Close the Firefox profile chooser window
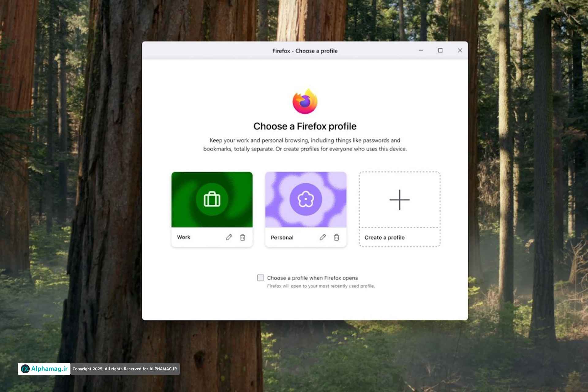This screenshot has height=392, width=588. [x=460, y=51]
